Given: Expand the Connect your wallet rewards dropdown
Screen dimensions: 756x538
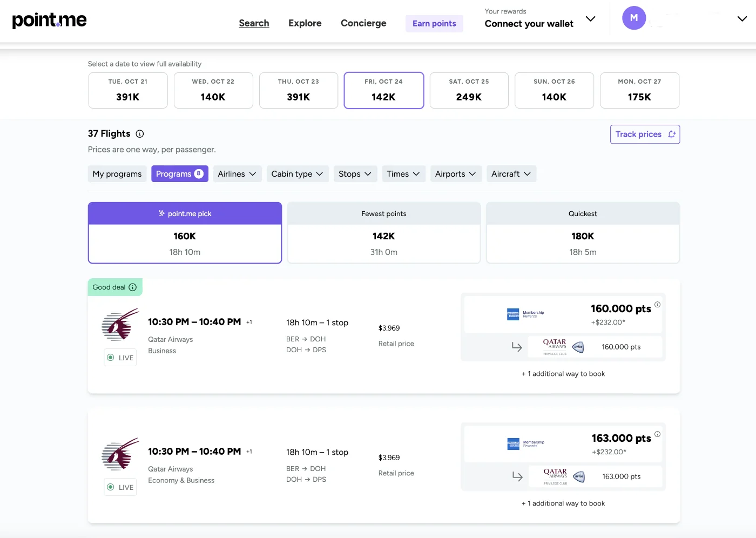Looking at the screenshot, I should click(x=591, y=19).
